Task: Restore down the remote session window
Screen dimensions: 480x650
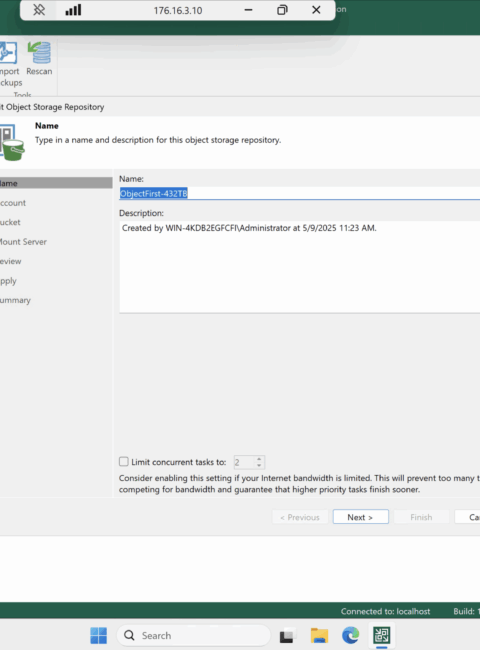Action: click(x=282, y=10)
